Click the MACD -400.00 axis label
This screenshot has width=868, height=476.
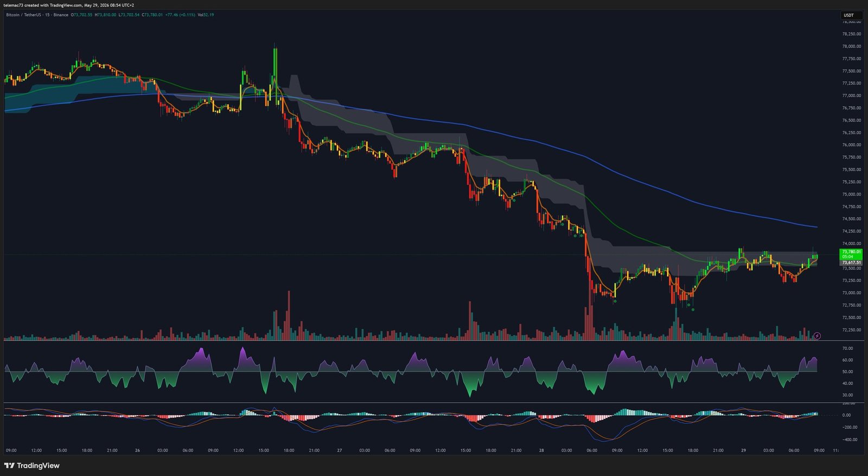(850, 440)
